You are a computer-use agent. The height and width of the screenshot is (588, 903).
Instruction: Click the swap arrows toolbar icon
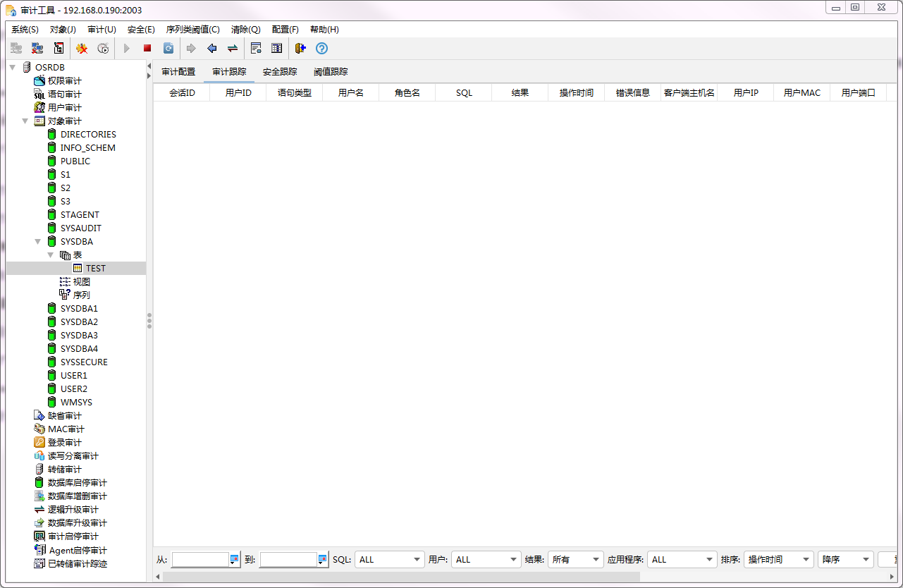click(232, 49)
